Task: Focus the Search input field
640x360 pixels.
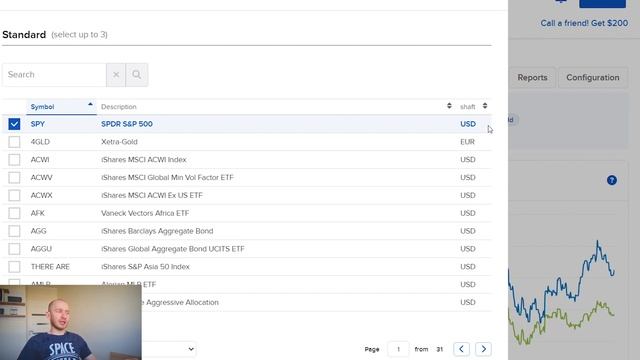Action: point(54,75)
